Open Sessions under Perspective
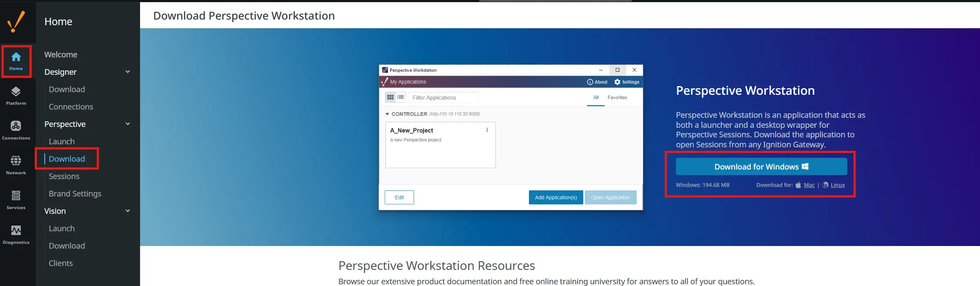Image resolution: width=980 pixels, height=286 pixels. tap(64, 176)
